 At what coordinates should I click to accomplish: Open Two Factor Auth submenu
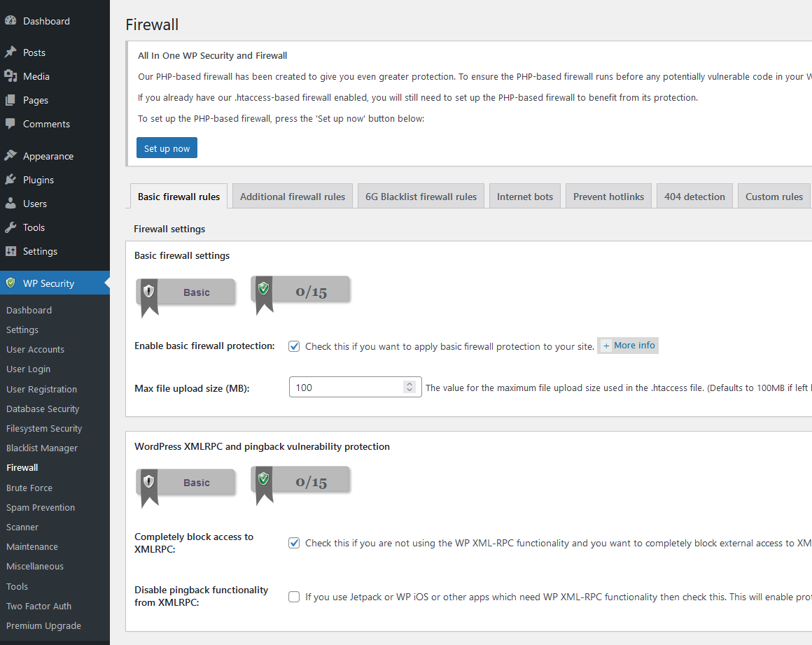[38, 607]
